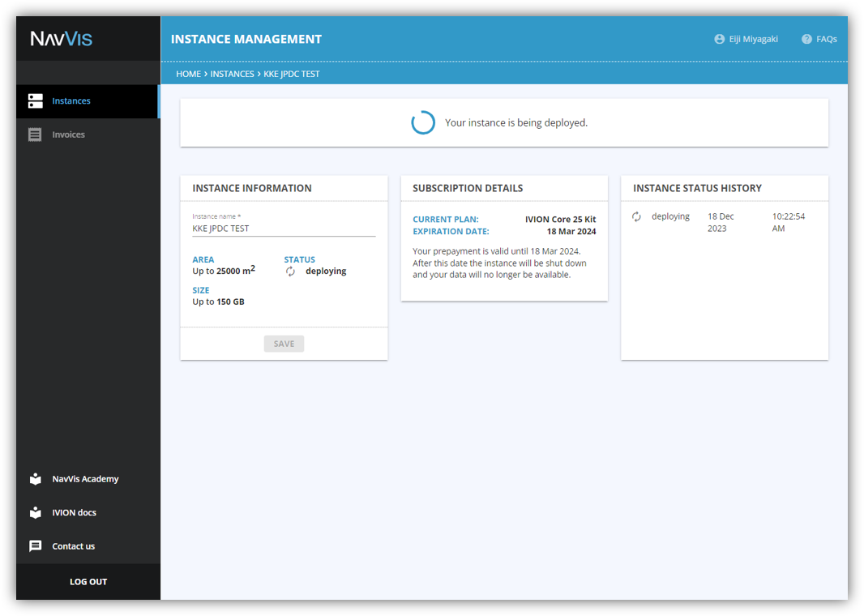Screen dimensions: 864x616
Task: Click the status history deploying sync icon
Action: coord(636,216)
